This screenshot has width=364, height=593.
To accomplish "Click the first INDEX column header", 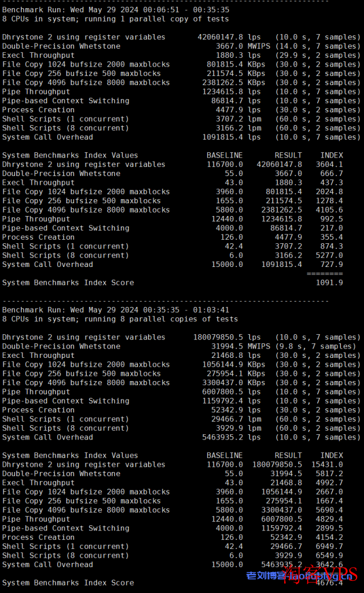I will 332,155.
